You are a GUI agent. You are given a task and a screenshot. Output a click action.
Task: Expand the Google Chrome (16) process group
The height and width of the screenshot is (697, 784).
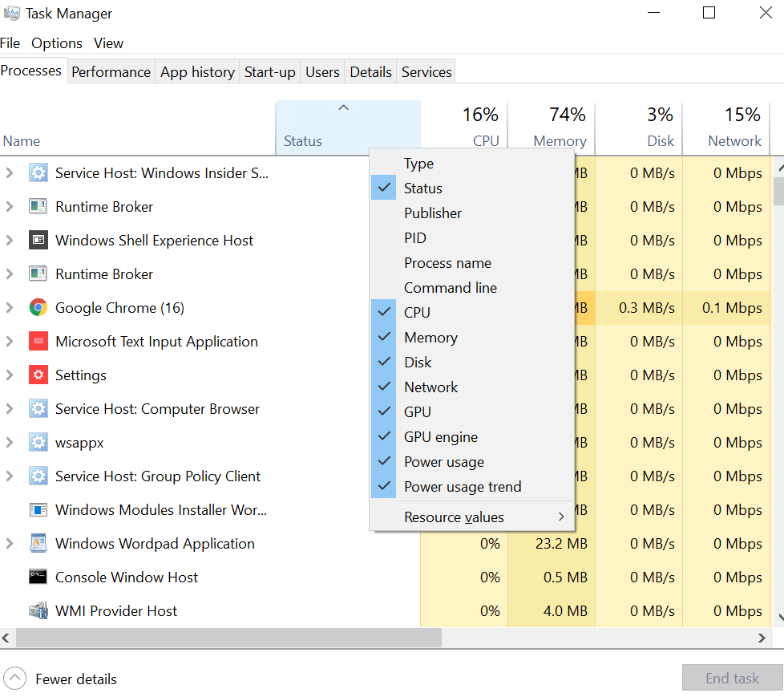pyautogui.click(x=10, y=308)
